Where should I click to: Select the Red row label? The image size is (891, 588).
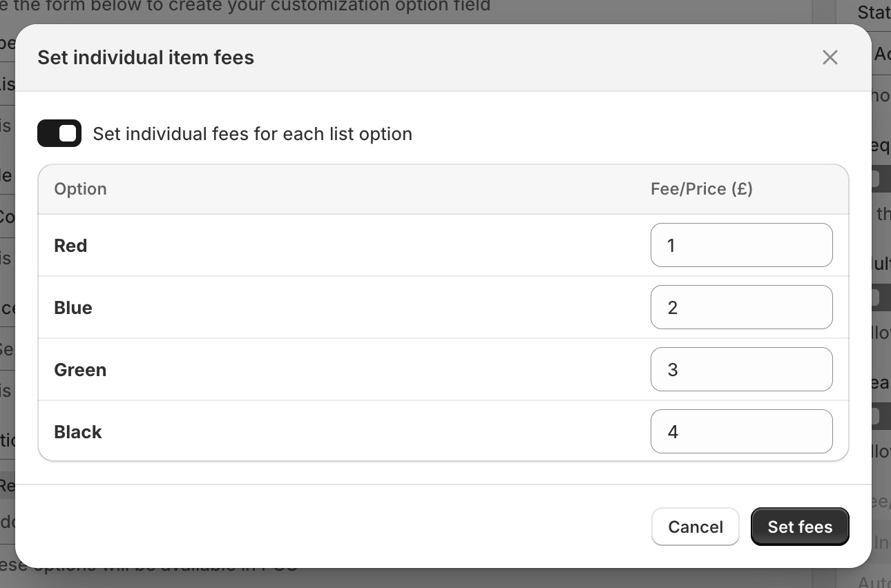pyautogui.click(x=70, y=245)
